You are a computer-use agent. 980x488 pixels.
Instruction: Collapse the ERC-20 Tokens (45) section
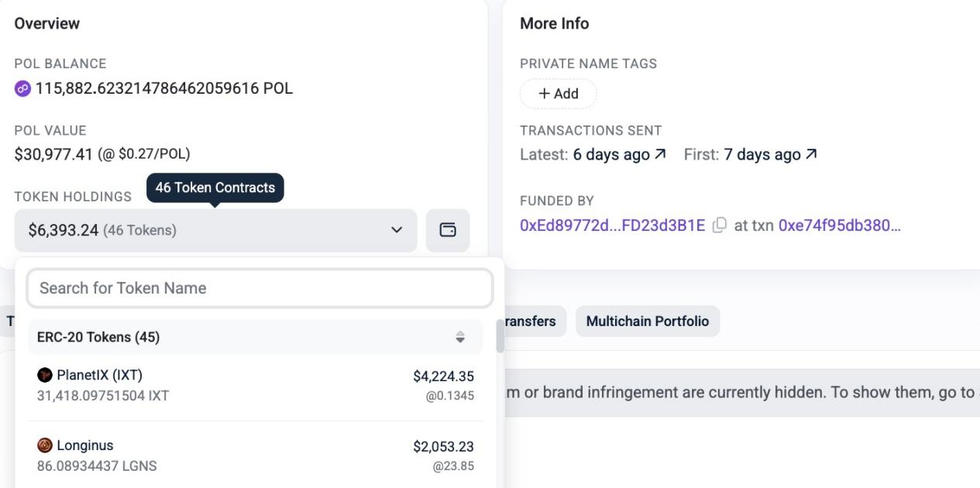(x=98, y=338)
